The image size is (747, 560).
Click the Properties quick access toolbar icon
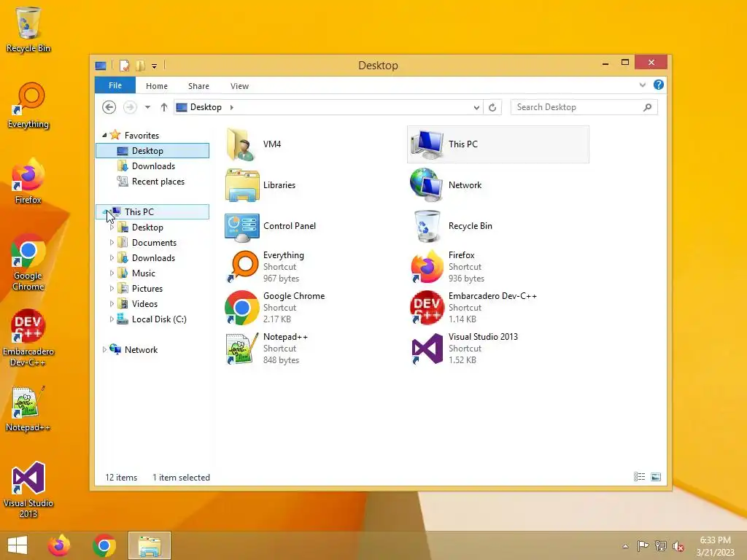click(x=124, y=66)
